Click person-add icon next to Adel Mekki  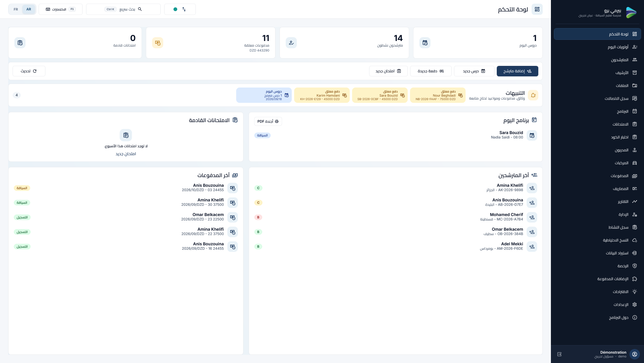pyautogui.click(x=532, y=246)
